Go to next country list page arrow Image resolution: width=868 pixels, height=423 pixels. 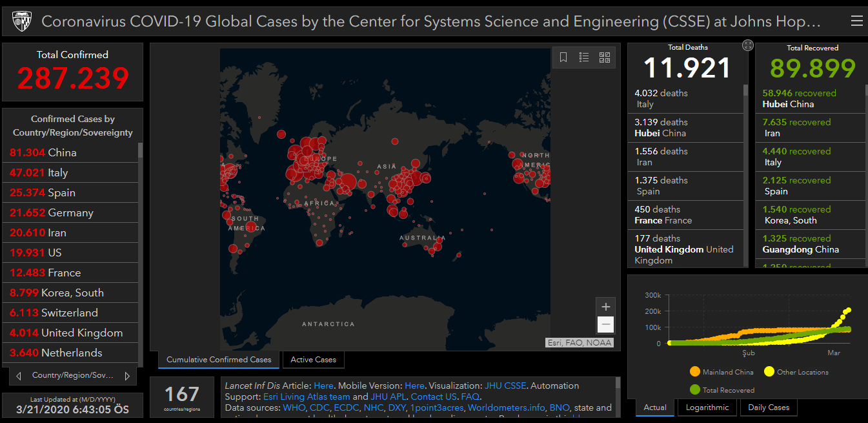pyautogui.click(x=127, y=375)
